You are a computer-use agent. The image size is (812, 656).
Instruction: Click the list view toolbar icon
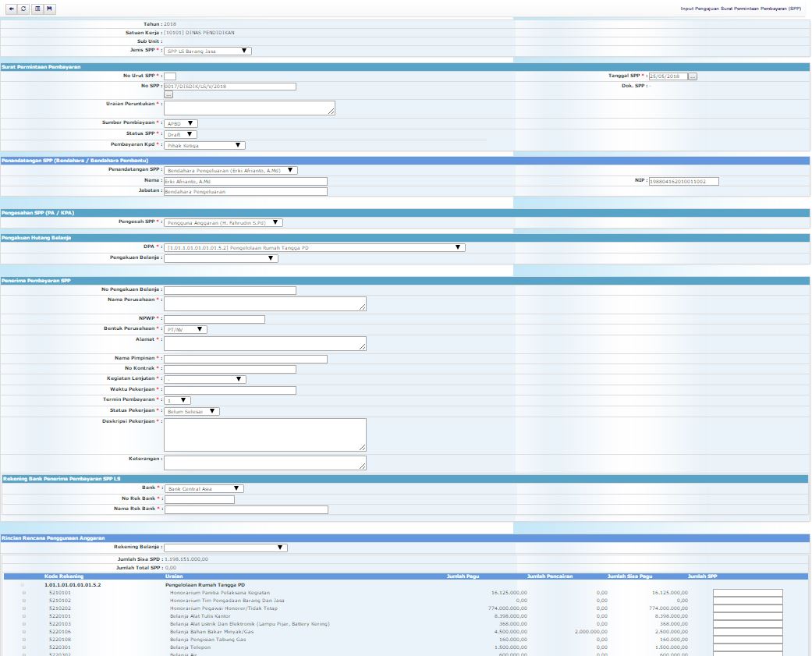pos(37,9)
